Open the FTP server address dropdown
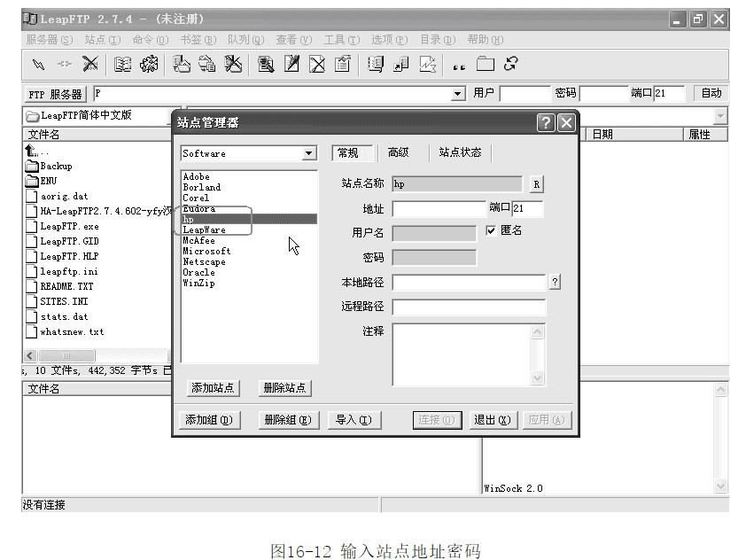The height and width of the screenshot is (560, 746). (458, 93)
